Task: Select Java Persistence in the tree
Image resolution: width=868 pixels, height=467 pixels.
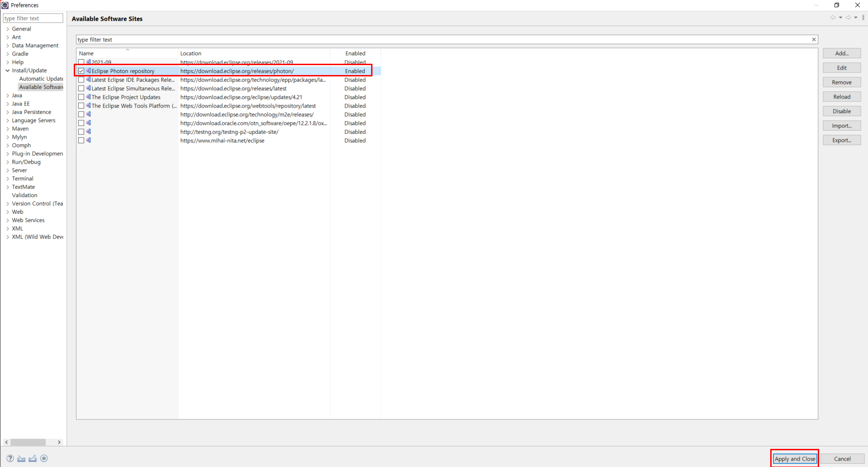Action: (x=31, y=112)
